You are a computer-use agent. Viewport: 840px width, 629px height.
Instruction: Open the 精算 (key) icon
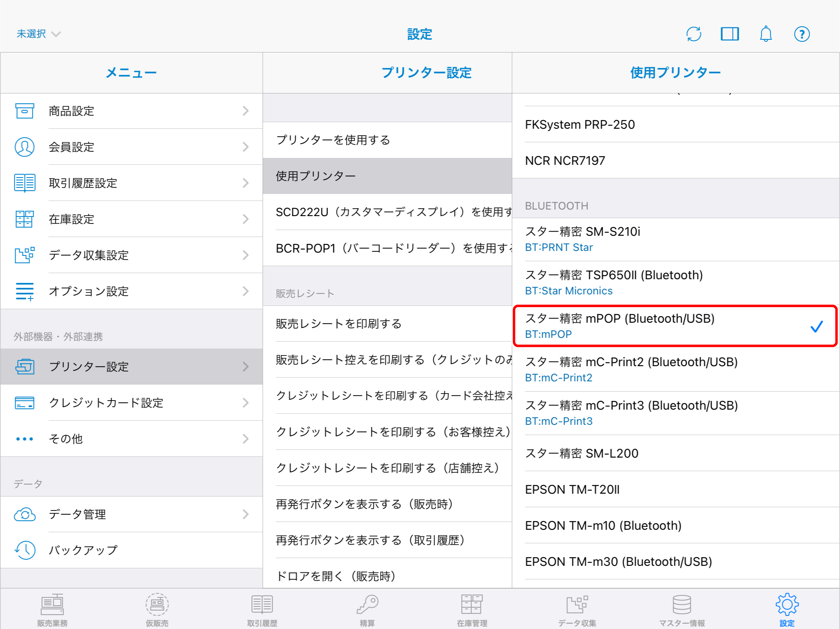(367, 611)
